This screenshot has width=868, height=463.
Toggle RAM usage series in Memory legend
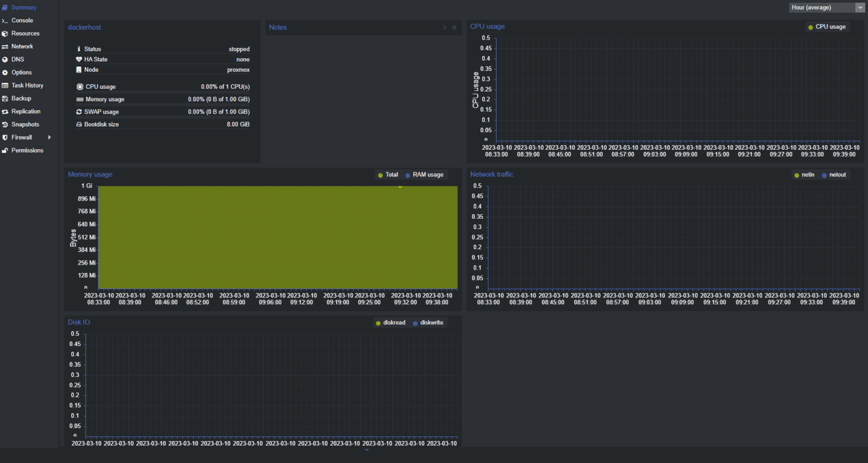(427, 175)
